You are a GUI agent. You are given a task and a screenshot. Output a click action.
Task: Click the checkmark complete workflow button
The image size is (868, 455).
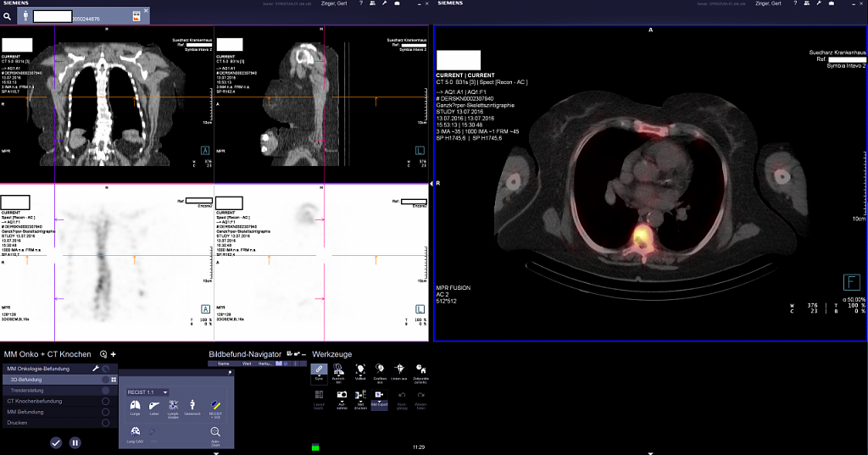(56, 442)
